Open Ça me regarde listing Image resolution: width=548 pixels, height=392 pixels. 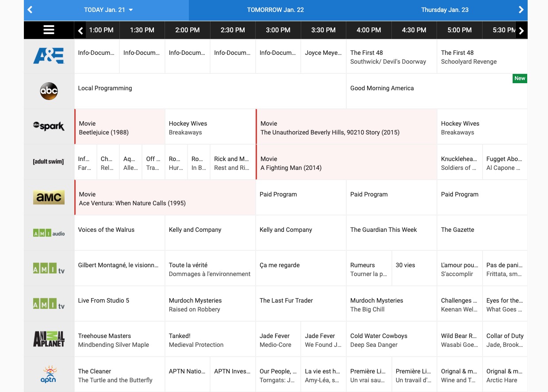[301, 268]
